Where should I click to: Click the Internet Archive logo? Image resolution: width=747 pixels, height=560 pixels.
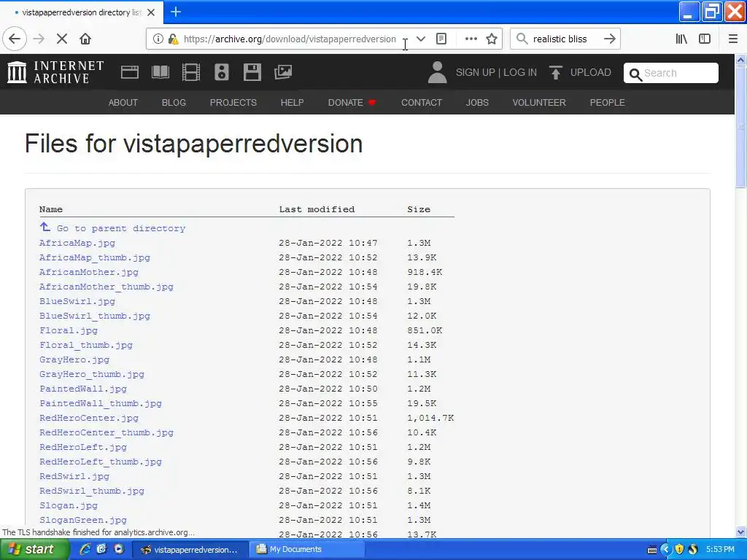coord(55,72)
